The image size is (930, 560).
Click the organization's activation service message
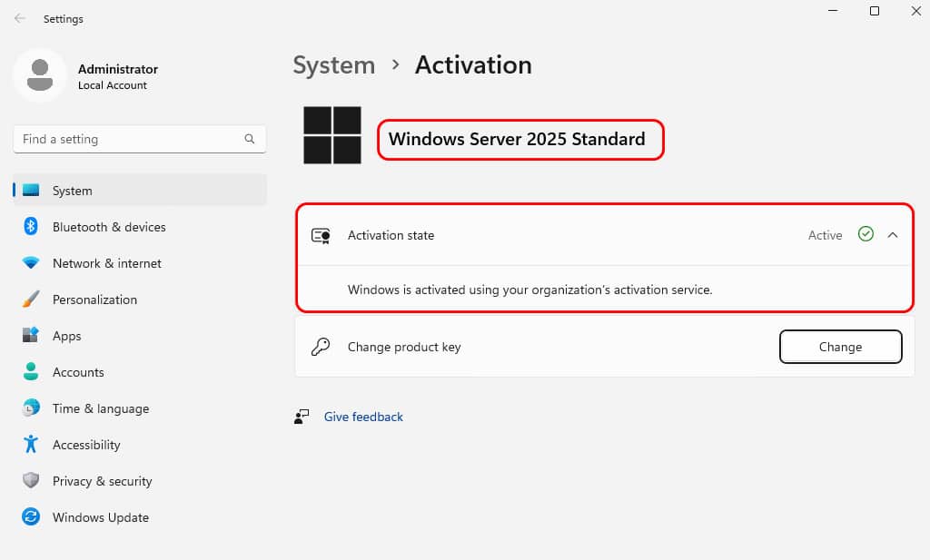click(529, 290)
